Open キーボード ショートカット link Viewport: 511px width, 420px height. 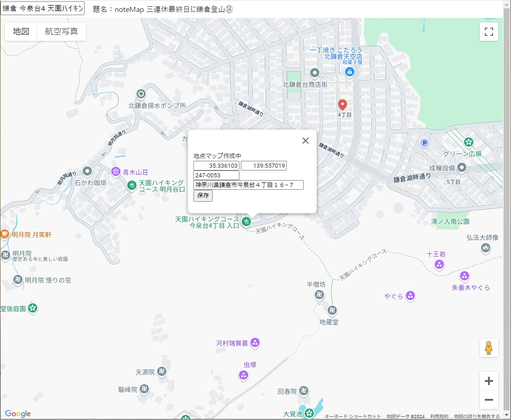tap(352, 416)
